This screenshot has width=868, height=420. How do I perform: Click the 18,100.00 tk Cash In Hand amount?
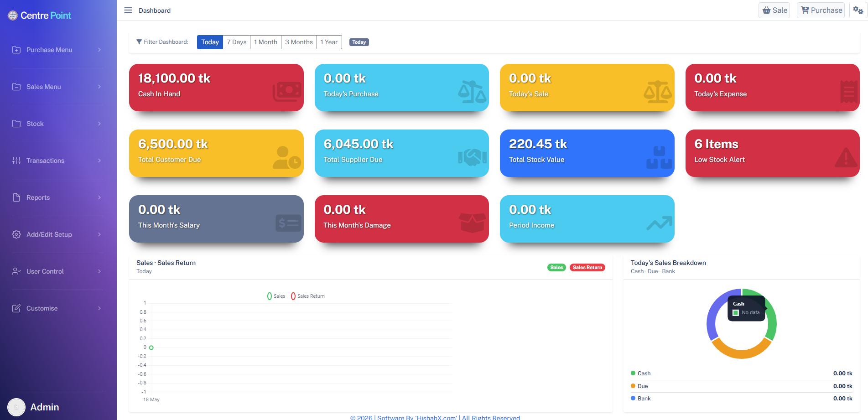(x=174, y=78)
